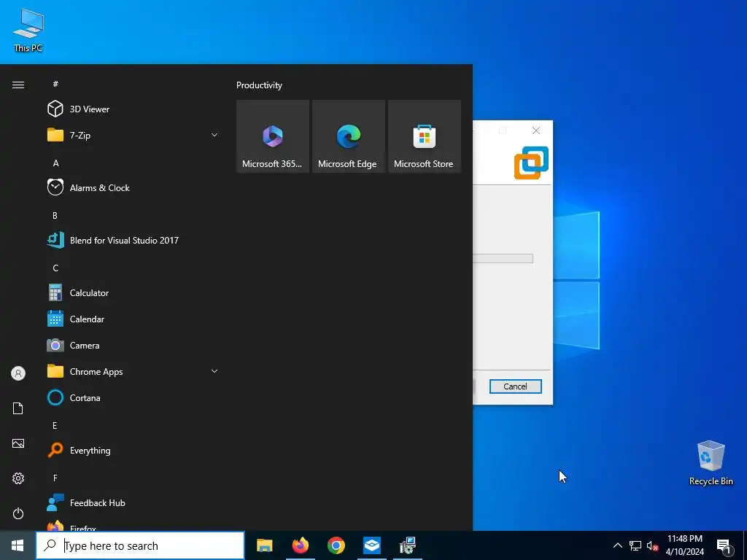The height and width of the screenshot is (560, 747).
Task: Open Firefox from the app list
Action: click(133, 525)
